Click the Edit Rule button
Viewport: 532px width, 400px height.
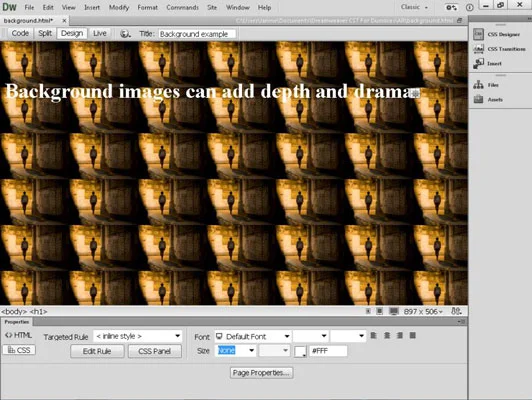97,351
